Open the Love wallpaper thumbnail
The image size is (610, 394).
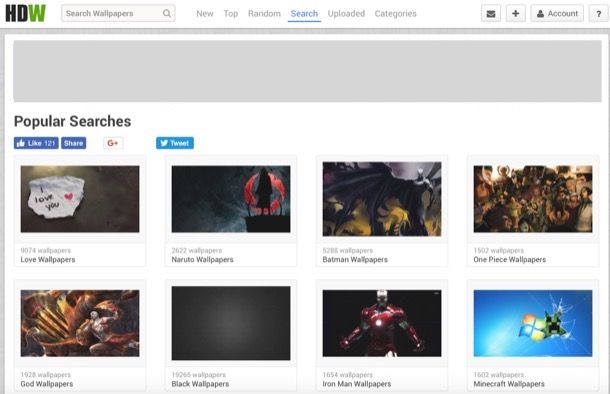click(80, 199)
